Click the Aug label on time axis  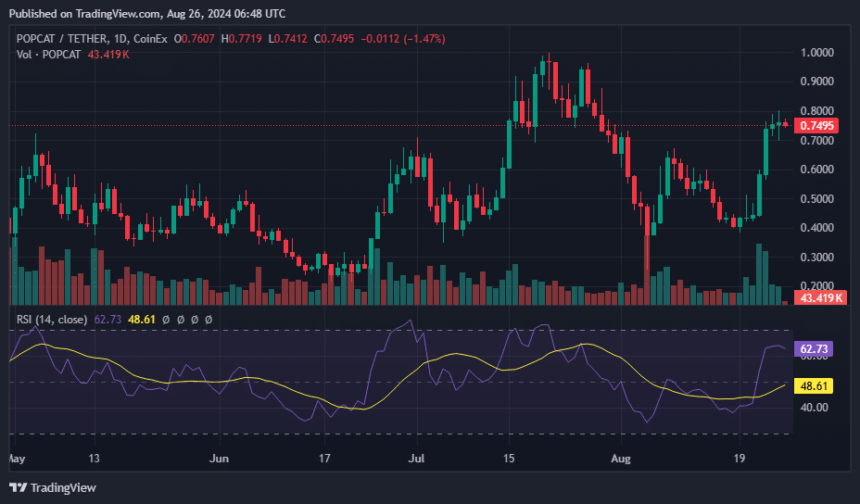[622, 458]
